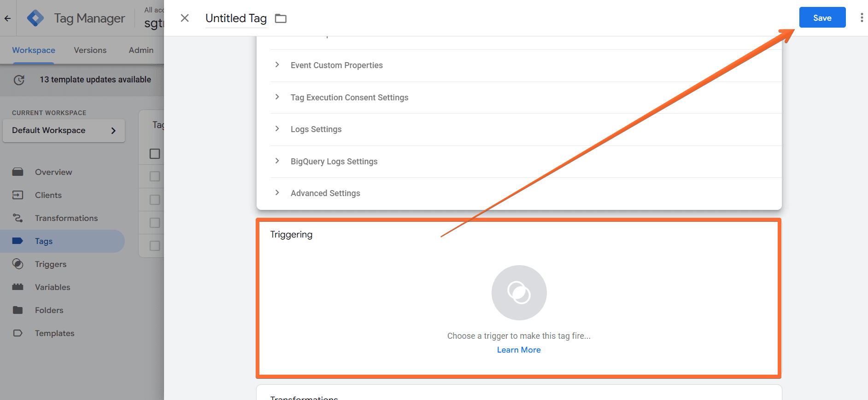Expand Tag Execution Consent Settings section
The width and height of the screenshot is (868, 400).
coord(277,97)
